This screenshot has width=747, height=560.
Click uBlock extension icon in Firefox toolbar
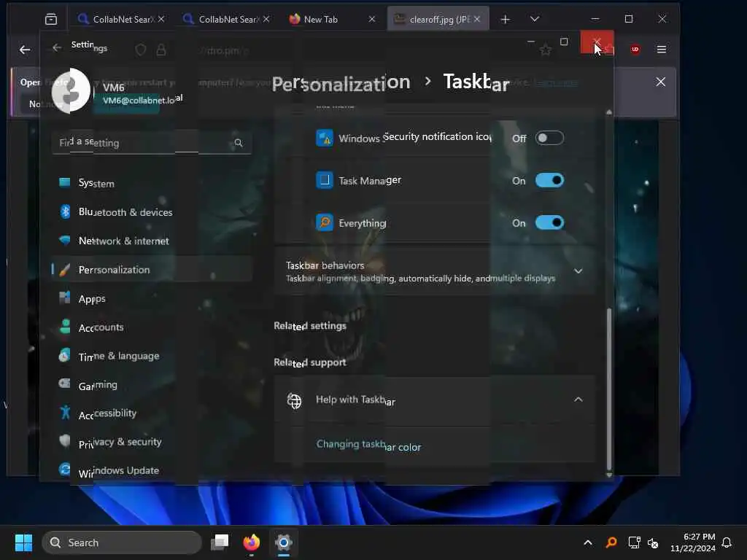(x=635, y=49)
